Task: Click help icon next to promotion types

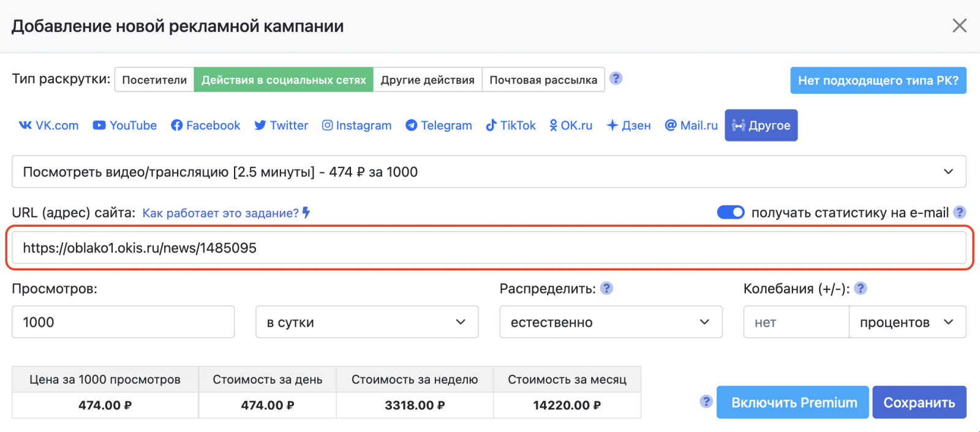Action: pos(616,78)
